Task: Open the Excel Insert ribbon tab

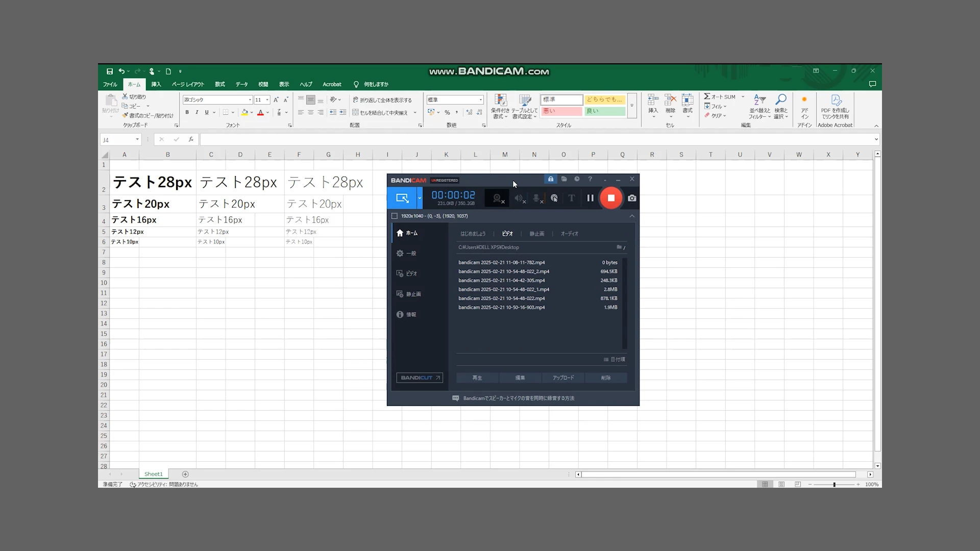Action: [x=156, y=84]
